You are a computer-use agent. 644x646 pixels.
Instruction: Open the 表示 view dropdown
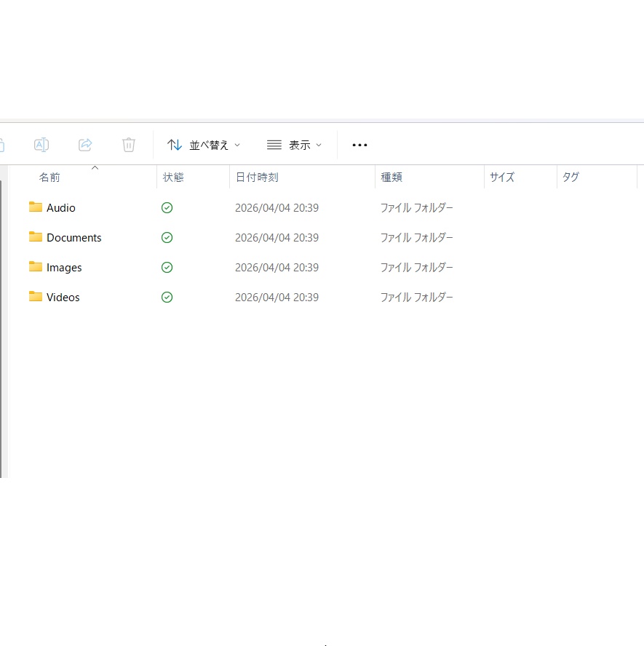[x=294, y=145]
